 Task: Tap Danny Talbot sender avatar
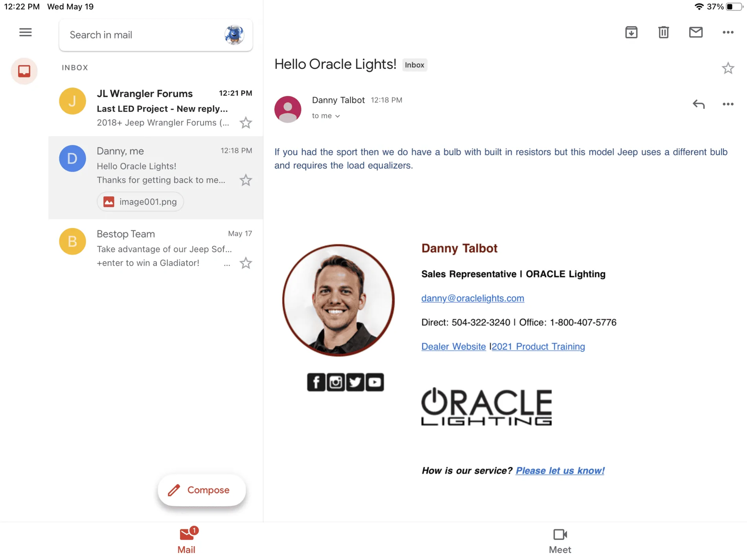coord(288,109)
